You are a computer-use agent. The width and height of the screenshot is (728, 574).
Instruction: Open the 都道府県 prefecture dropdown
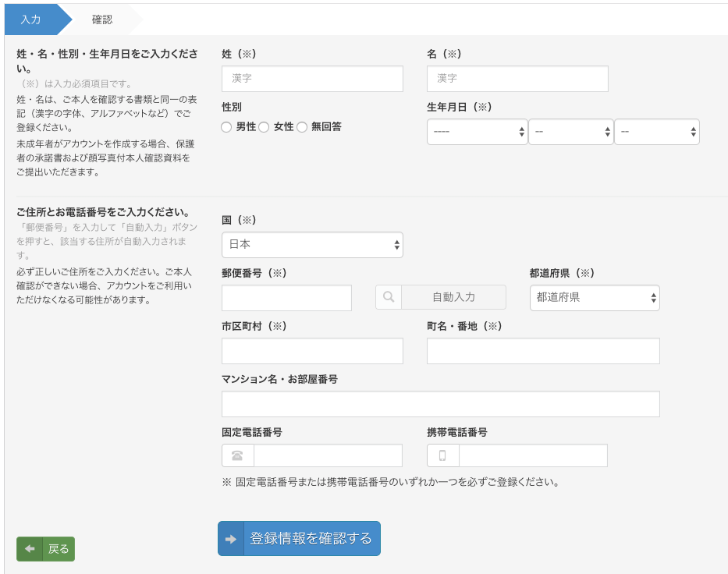pos(595,297)
